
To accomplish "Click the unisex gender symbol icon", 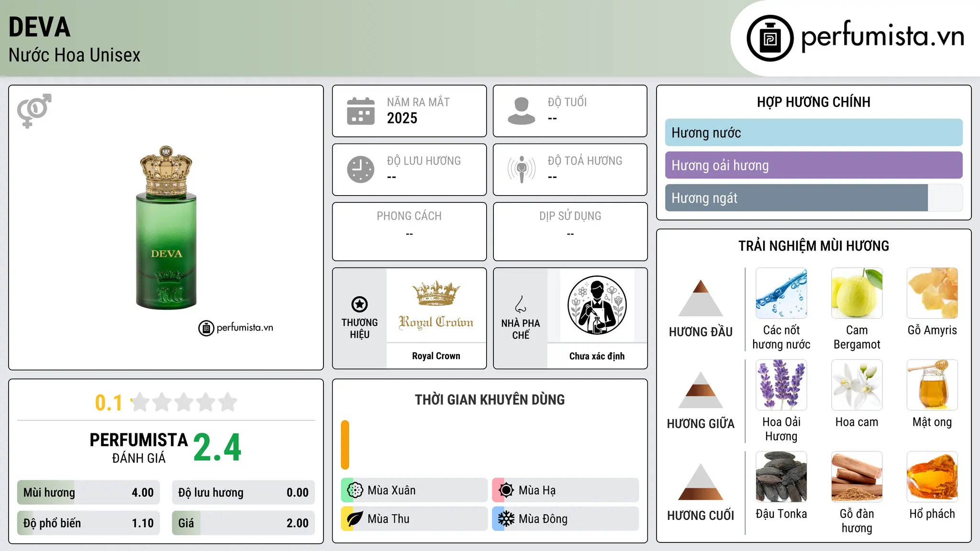I will tap(34, 111).
